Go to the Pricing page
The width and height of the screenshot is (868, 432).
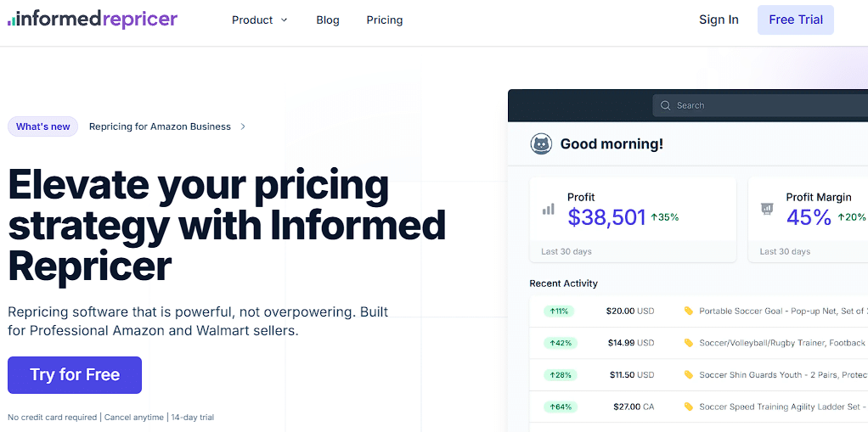(385, 20)
